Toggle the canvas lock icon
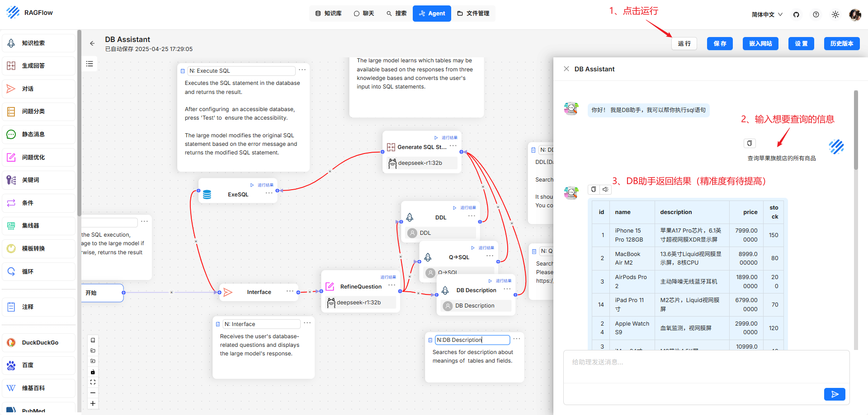Image resolution: width=868 pixels, height=415 pixels. point(93,372)
